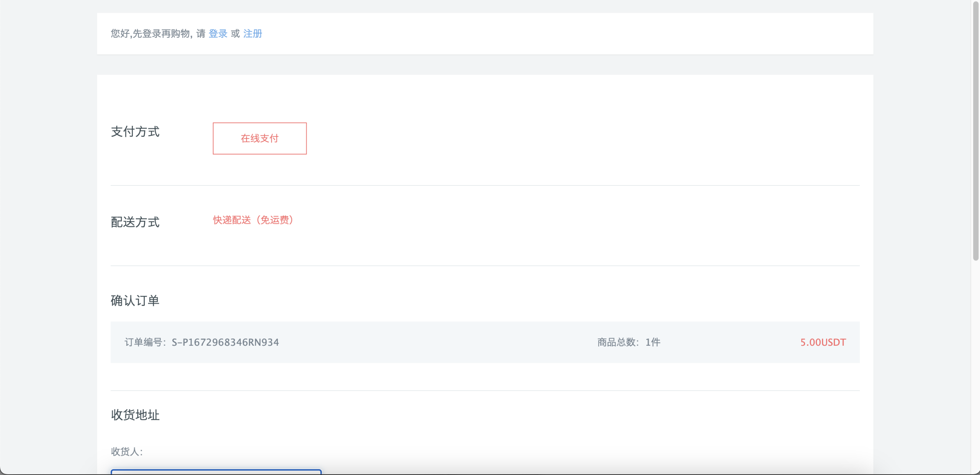
Task: Click the 登录 login link
Action: coord(218,34)
